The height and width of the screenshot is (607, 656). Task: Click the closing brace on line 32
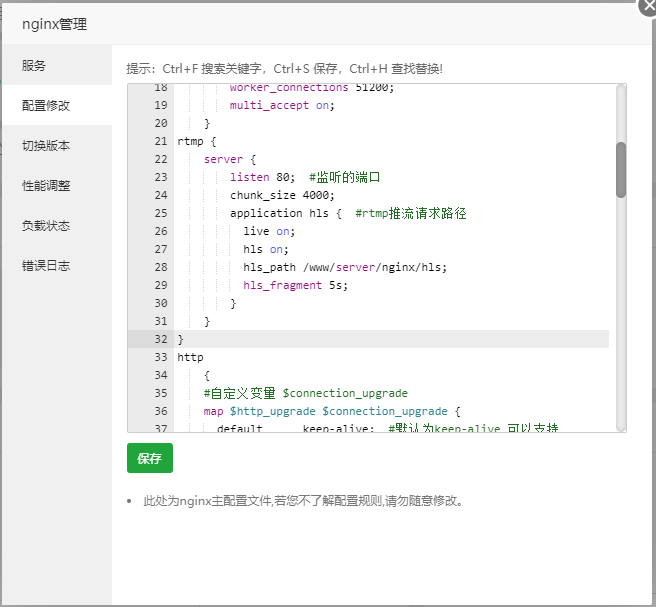(x=181, y=339)
